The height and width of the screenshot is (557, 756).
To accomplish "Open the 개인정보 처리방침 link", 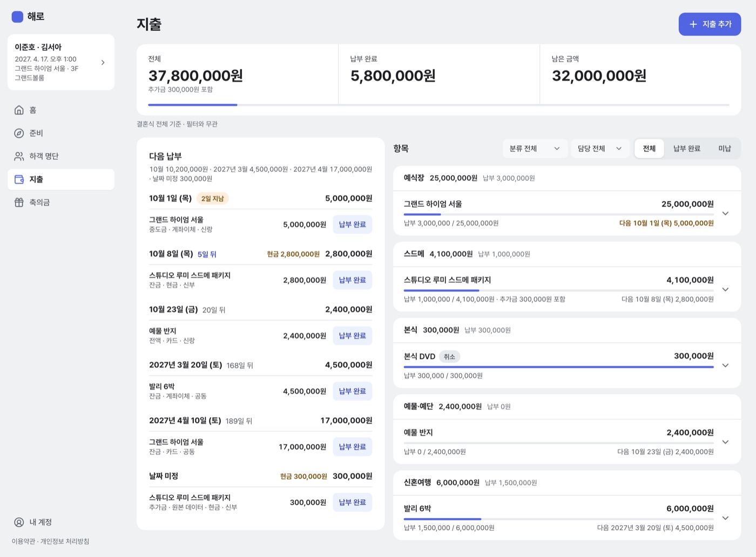I will [65, 541].
